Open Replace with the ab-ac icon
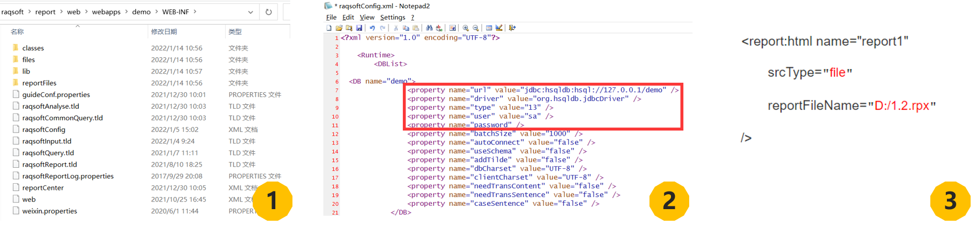980x229 pixels. (439, 28)
